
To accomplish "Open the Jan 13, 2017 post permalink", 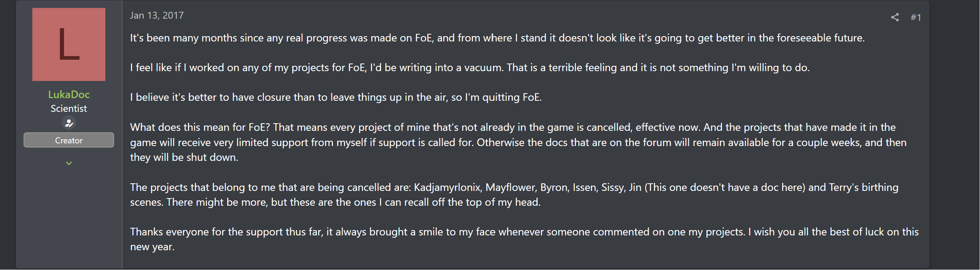I will 157,15.
